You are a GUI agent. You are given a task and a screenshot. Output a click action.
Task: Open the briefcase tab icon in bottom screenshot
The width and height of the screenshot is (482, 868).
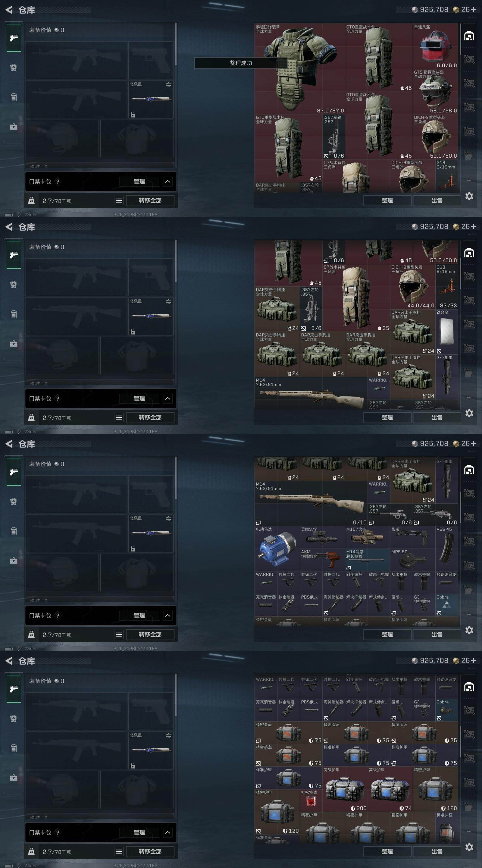click(14, 778)
